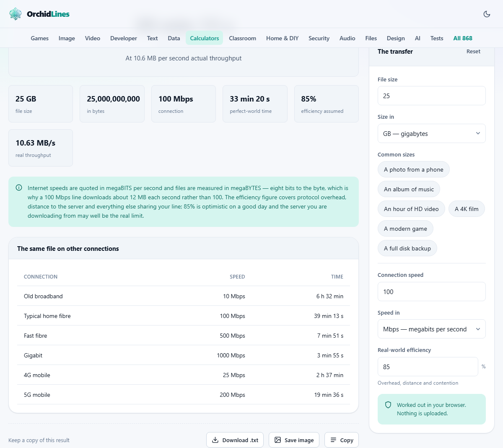Viewport: 503px width, 448px height.
Task: Click the 25,000,000,000 bytes card
Action: [x=112, y=104]
